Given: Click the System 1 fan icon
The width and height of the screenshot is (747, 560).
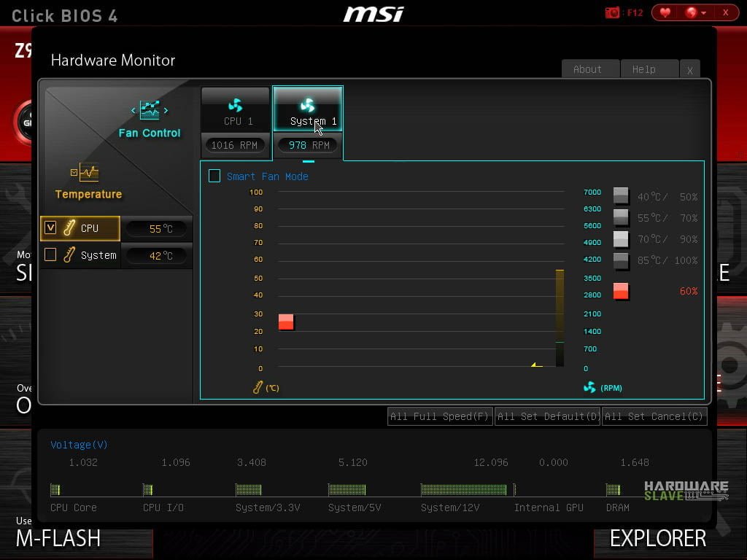Looking at the screenshot, I should [x=308, y=105].
